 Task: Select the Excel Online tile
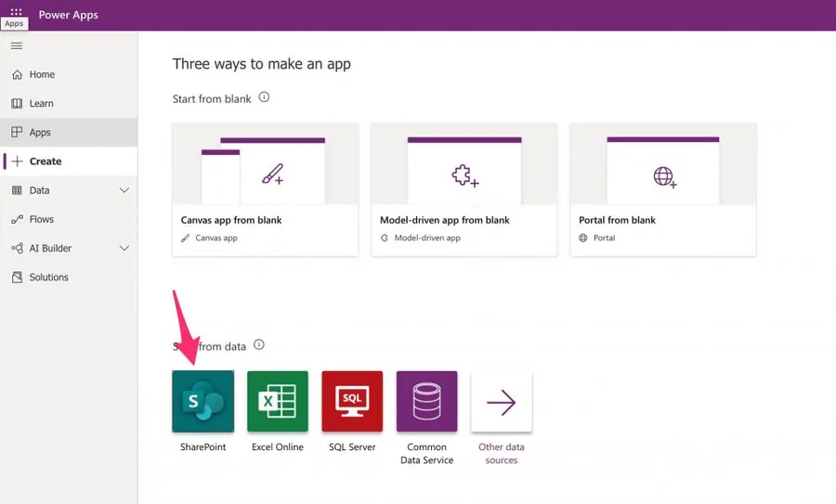pyautogui.click(x=278, y=402)
